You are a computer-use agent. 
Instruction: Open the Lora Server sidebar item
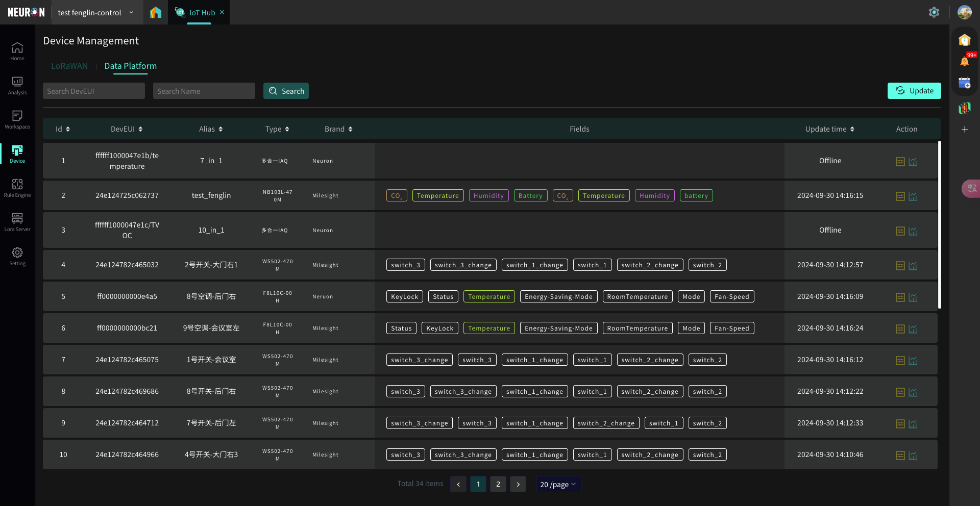17,222
